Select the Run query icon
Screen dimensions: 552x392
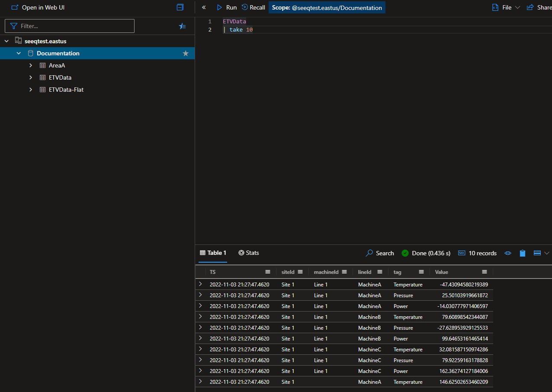pos(220,7)
